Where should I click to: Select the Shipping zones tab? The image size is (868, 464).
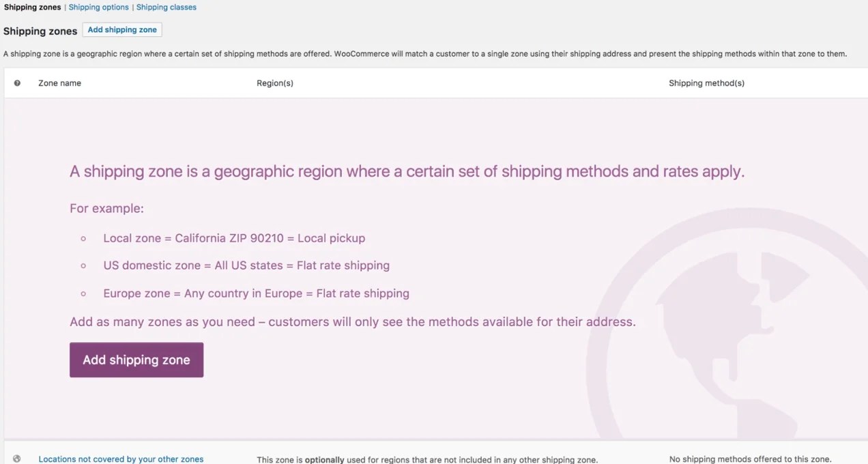click(32, 7)
